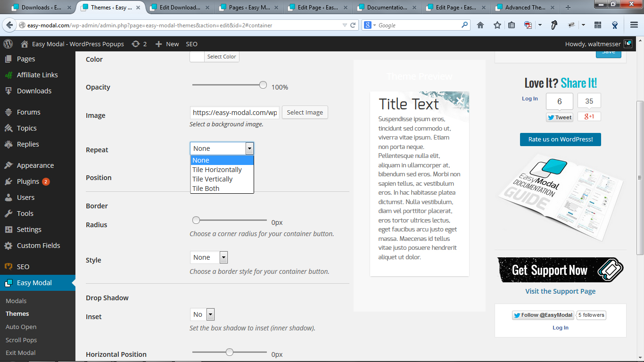This screenshot has width=644, height=362.
Task: Show bookmarks list toolbar icon
Action: click(512, 25)
